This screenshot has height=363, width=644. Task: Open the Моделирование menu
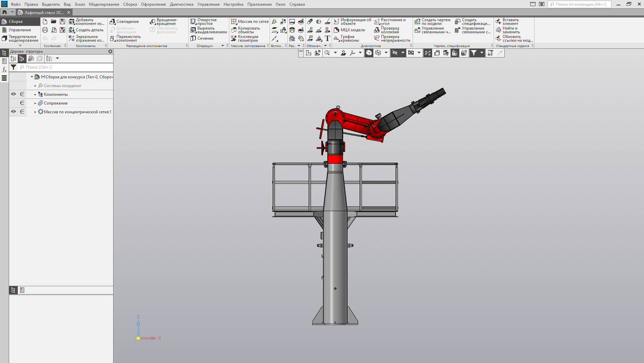coord(104,4)
